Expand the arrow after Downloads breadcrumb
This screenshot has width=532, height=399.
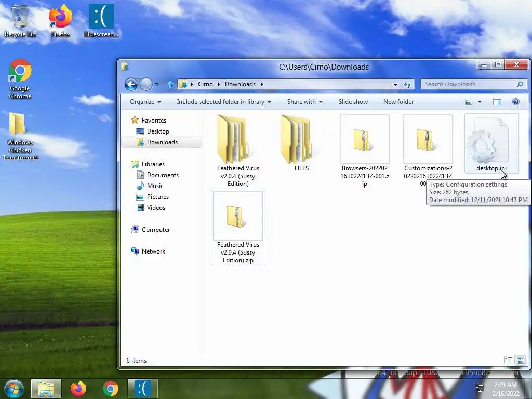[262, 84]
